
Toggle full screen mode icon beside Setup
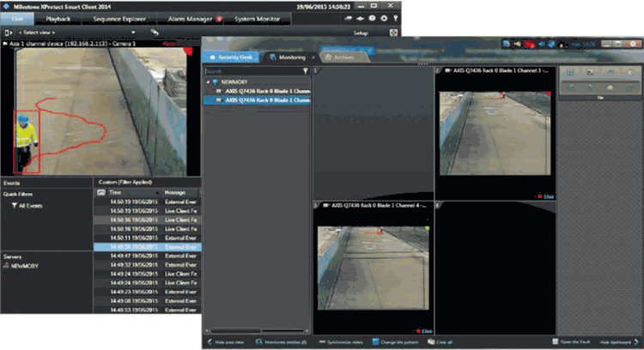pos(393,33)
